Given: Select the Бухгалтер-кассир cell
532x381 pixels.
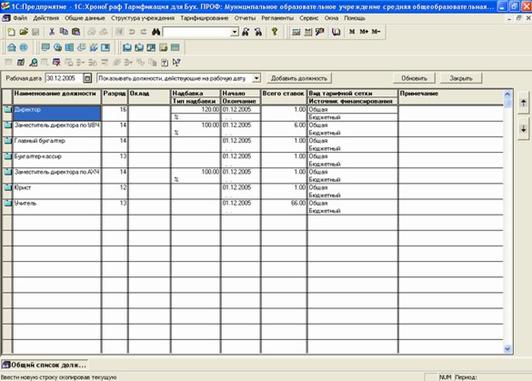Looking at the screenshot, I should click(57, 160).
